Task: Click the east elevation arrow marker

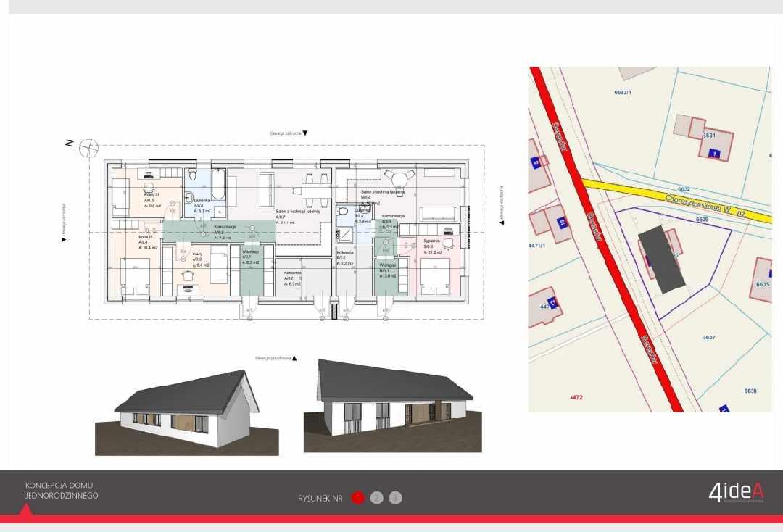Action: click(502, 223)
